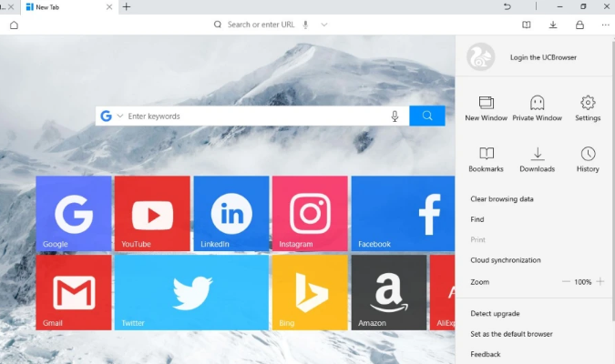Select Find menu entry

point(477,219)
